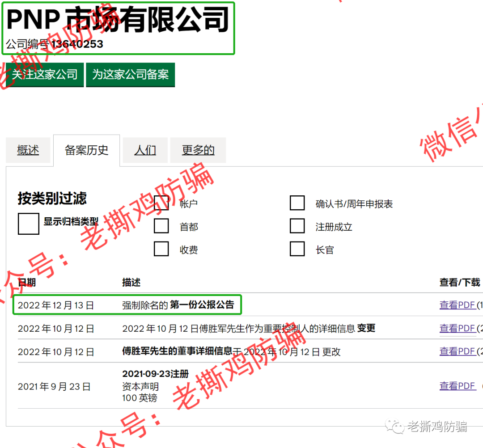Click the 强制除名的第一份公报公告 description
The height and width of the screenshot is (448, 483).
click(x=178, y=305)
